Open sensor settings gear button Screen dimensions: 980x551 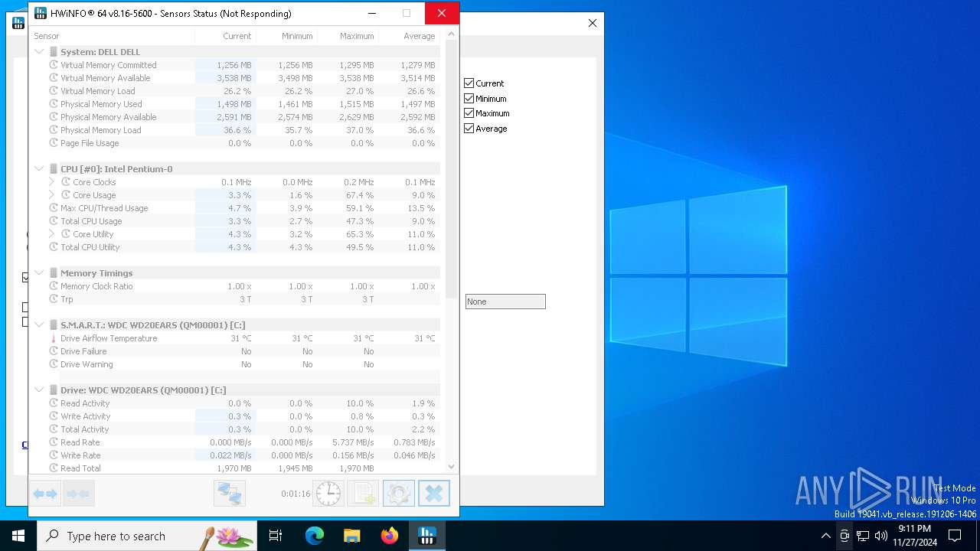click(x=398, y=494)
